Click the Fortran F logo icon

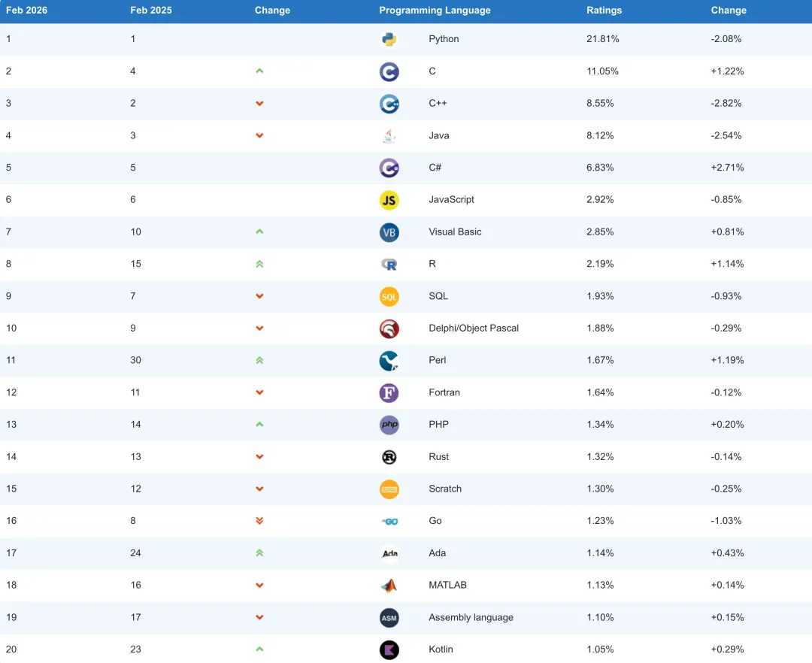click(389, 393)
